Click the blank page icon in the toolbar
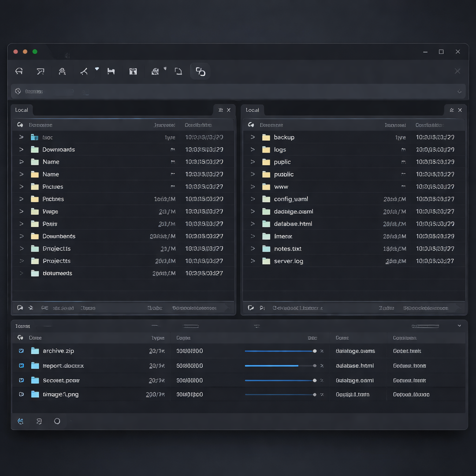Viewport: 476px width, 476px height. tap(178, 72)
